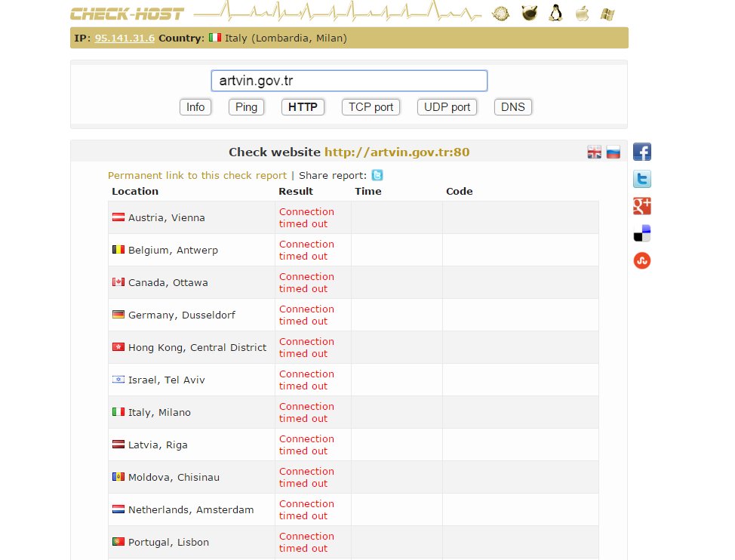Select the Israel, Tel Aviv location text
Viewport: 735px width, 560px height.
coord(167,380)
